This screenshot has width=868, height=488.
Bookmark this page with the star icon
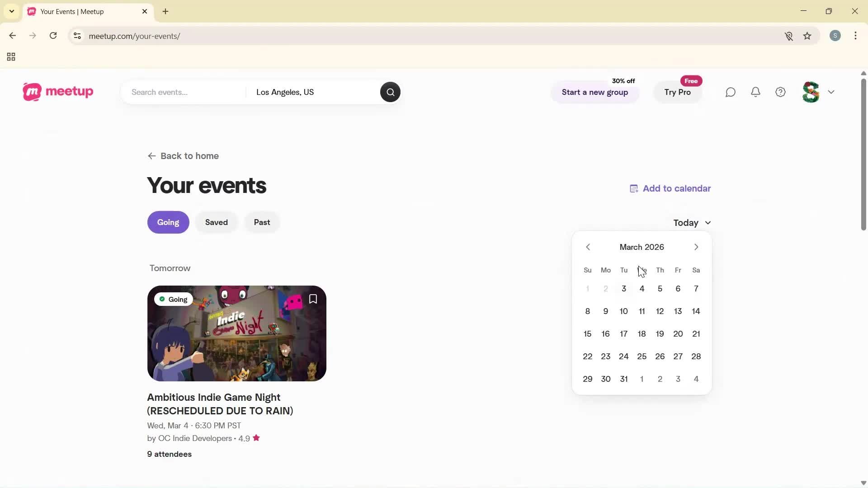point(807,36)
